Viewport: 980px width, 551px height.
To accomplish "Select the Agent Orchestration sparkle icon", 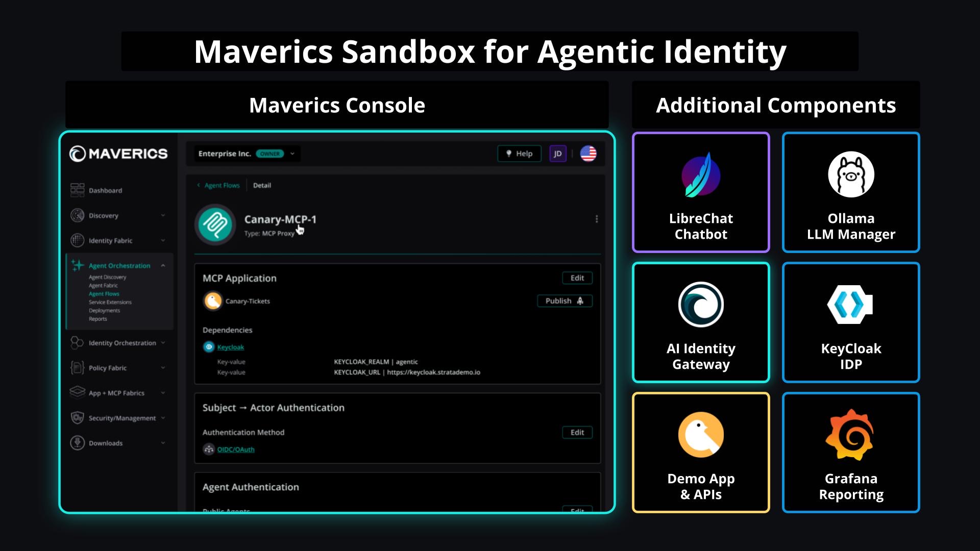I will pos(77,265).
